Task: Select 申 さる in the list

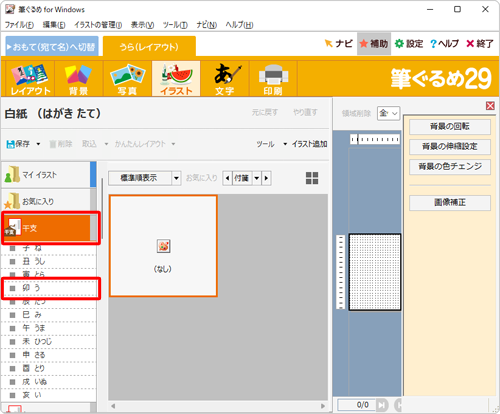Action: 49,355
